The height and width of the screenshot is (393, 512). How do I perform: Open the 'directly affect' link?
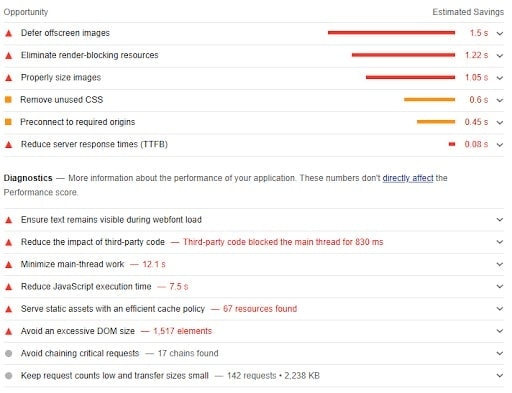(x=408, y=178)
